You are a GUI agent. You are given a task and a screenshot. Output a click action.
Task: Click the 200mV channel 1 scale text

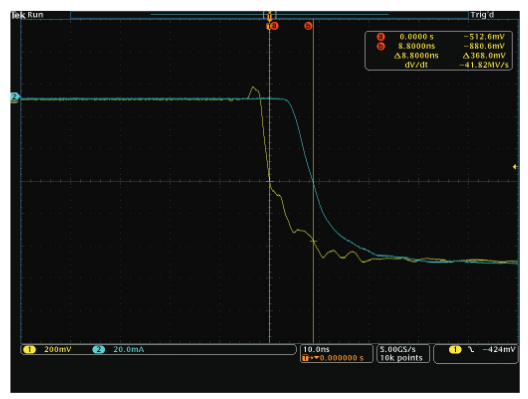point(58,350)
